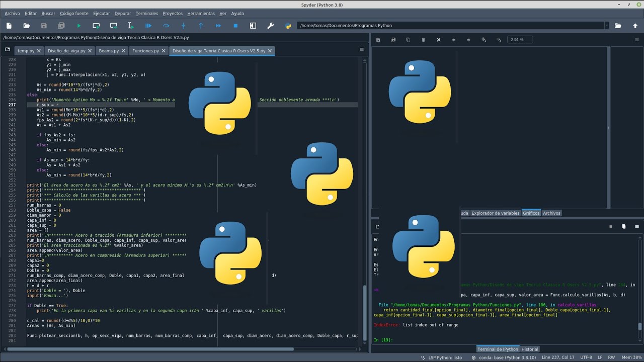644x362 pixels.
Task: Remove all variables in the console pane
Action: pyautogui.click(x=624, y=227)
